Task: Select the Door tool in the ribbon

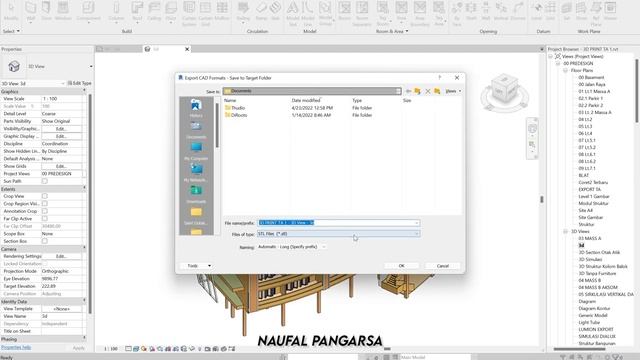Action: 47,11
